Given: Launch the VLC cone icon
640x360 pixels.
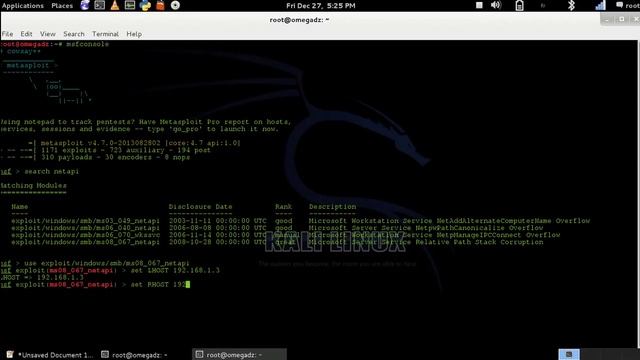Looking at the screenshot, I should coord(115,5).
